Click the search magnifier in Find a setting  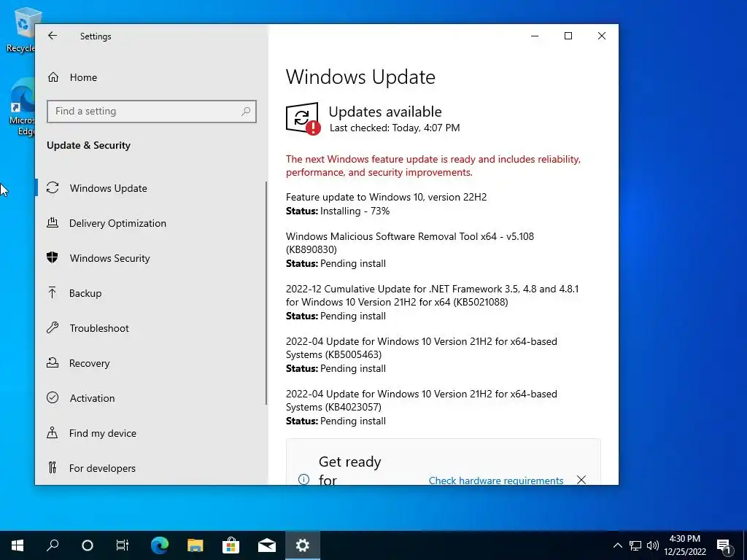(x=246, y=112)
